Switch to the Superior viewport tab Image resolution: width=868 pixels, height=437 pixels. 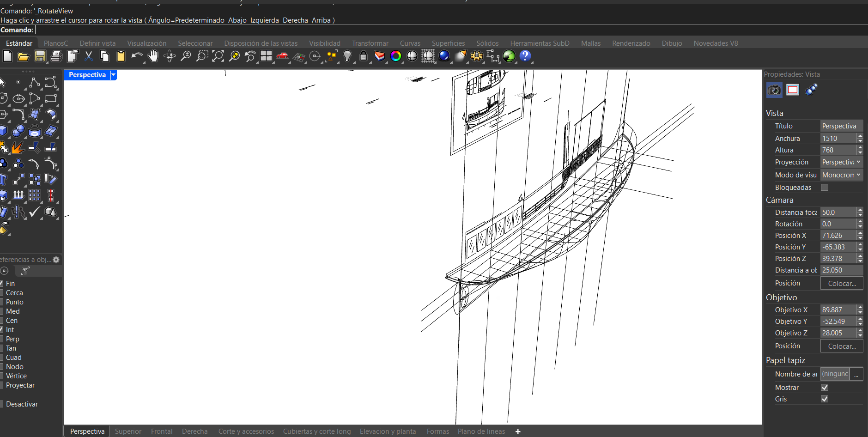128,431
